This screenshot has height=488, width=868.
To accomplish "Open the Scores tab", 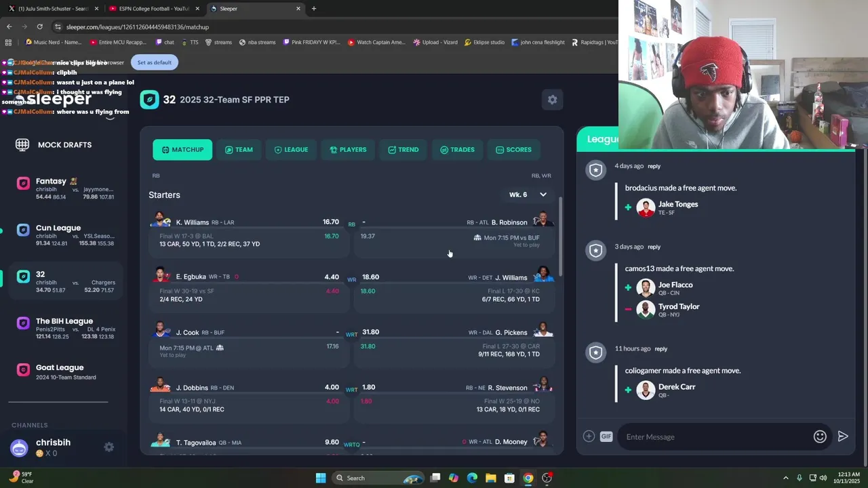I will click(x=513, y=150).
